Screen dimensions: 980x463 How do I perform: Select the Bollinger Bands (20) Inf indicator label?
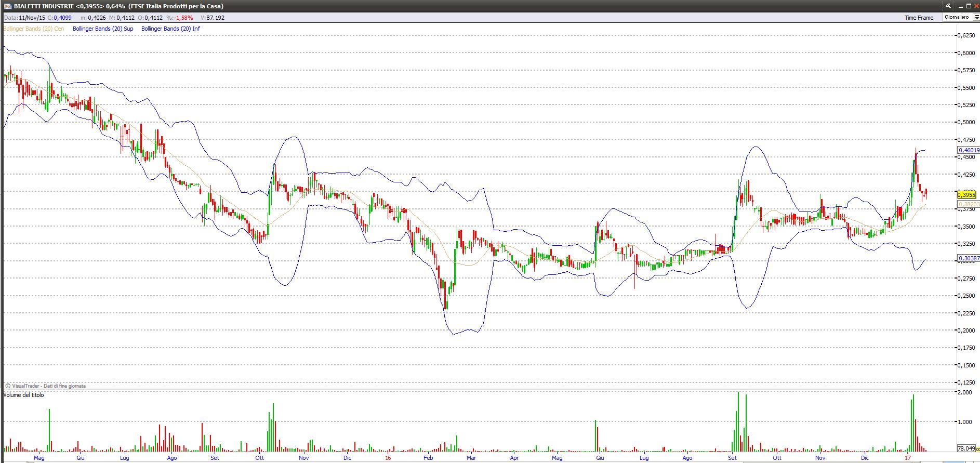[x=170, y=29]
